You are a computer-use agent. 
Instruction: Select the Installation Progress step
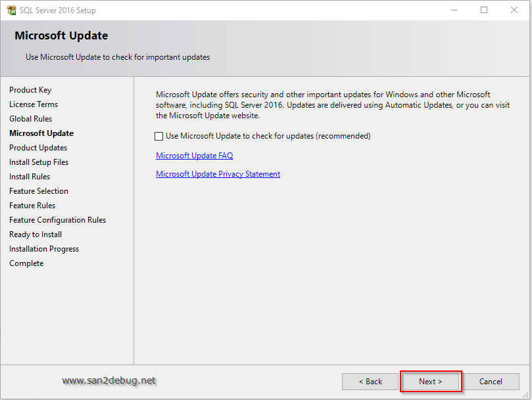(44, 249)
